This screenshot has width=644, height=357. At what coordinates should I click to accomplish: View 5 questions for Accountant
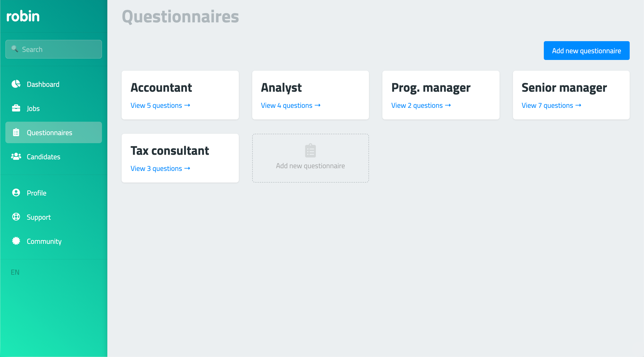[x=160, y=106]
